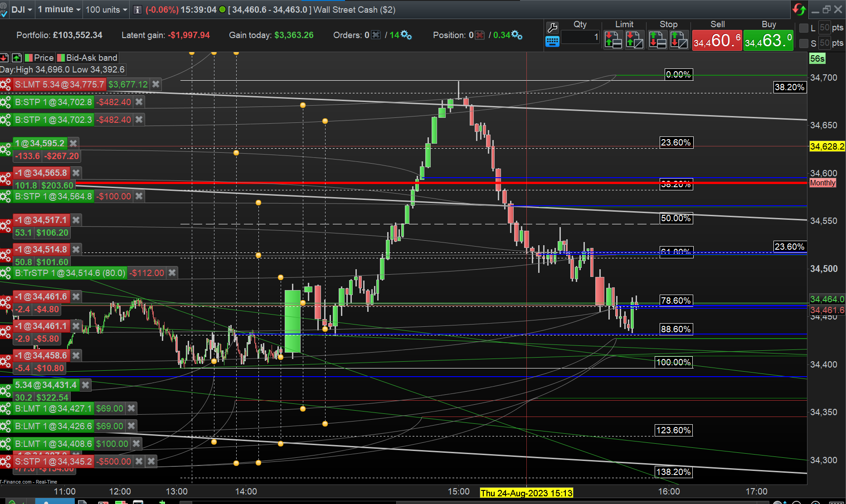This screenshot has height=504, width=846.
Task: Click the Bid-Ask band color swatch
Action: click(x=61, y=58)
